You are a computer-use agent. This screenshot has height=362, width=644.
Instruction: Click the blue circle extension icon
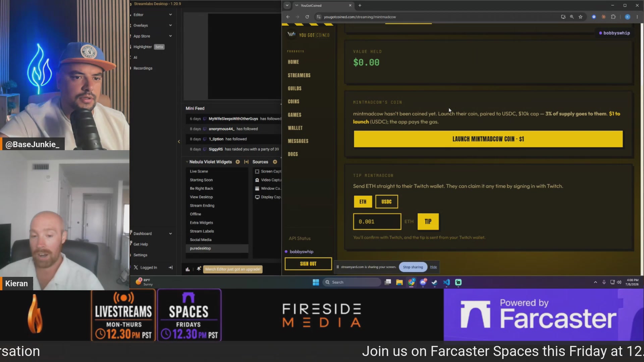(594, 17)
